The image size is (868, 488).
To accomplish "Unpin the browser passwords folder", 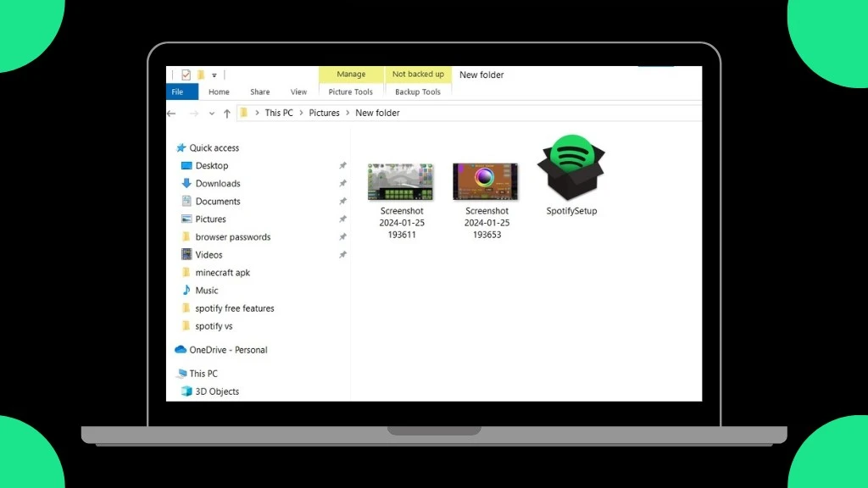I will pyautogui.click(x=342, y=236).
